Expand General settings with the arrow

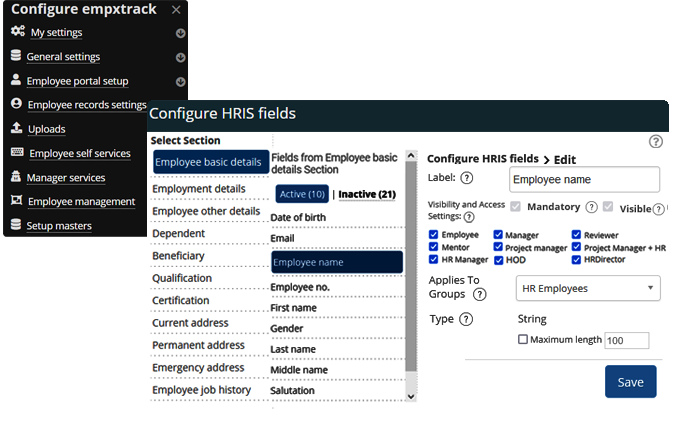[x=180, y=57]
